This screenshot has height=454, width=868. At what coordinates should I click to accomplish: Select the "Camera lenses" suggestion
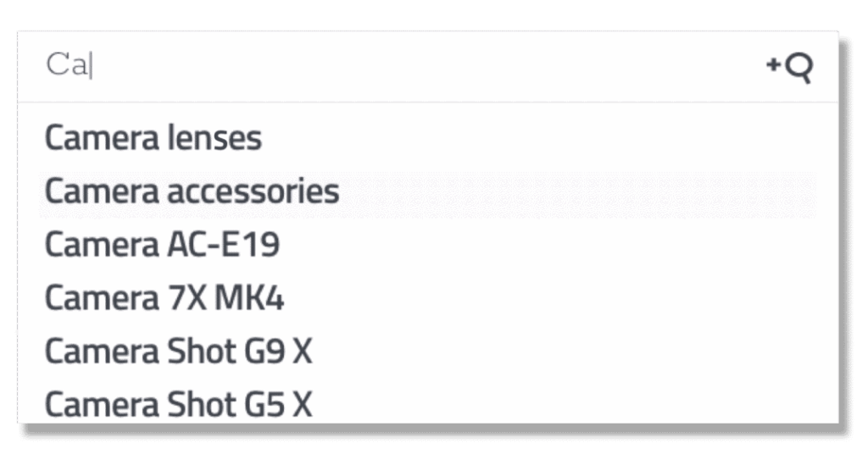(x=427, y=138)
